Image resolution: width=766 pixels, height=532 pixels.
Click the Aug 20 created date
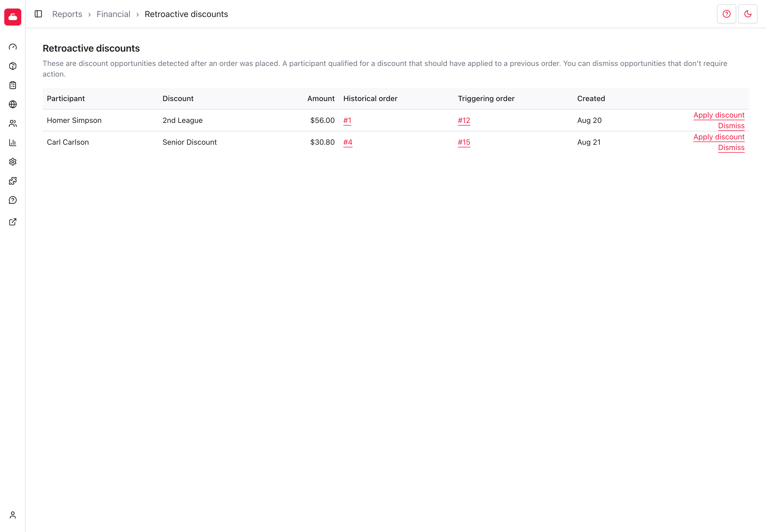(590, 120)
